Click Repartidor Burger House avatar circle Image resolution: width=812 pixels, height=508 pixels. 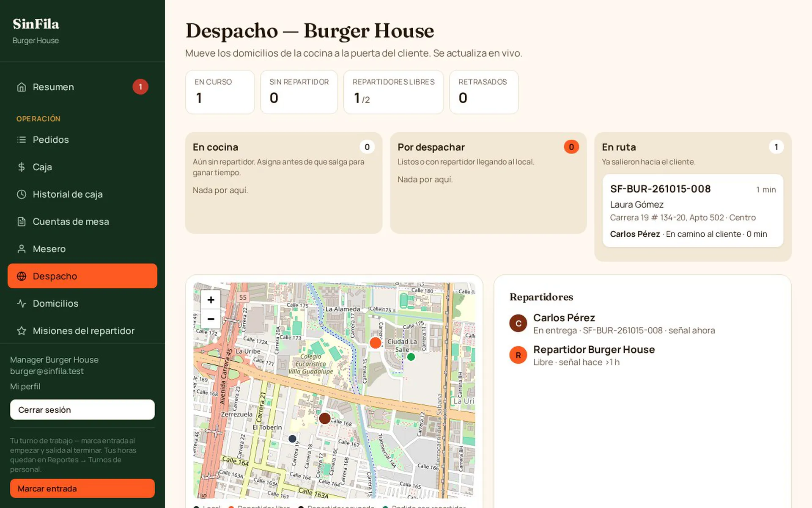tap(518, 355)
